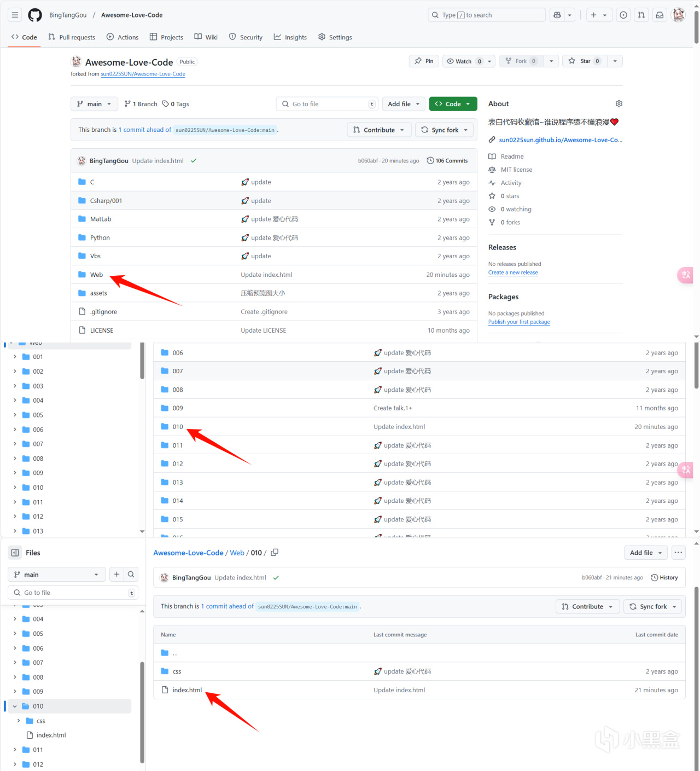This screenshot has height=771, width=700.
Task: Open the Web folder
Action: pos(96,275)
